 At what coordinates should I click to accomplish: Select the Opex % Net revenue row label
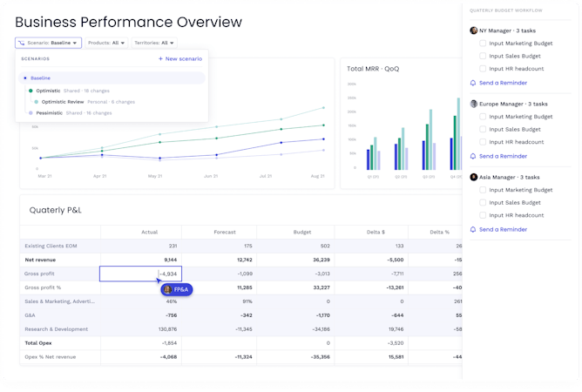51,357
